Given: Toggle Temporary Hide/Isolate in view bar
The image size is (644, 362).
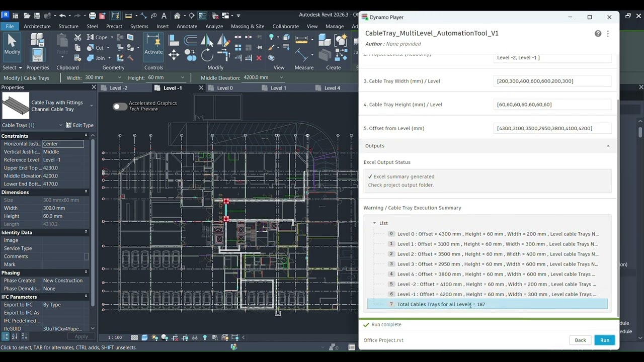Looking at the screenshot, I should 205,337.
